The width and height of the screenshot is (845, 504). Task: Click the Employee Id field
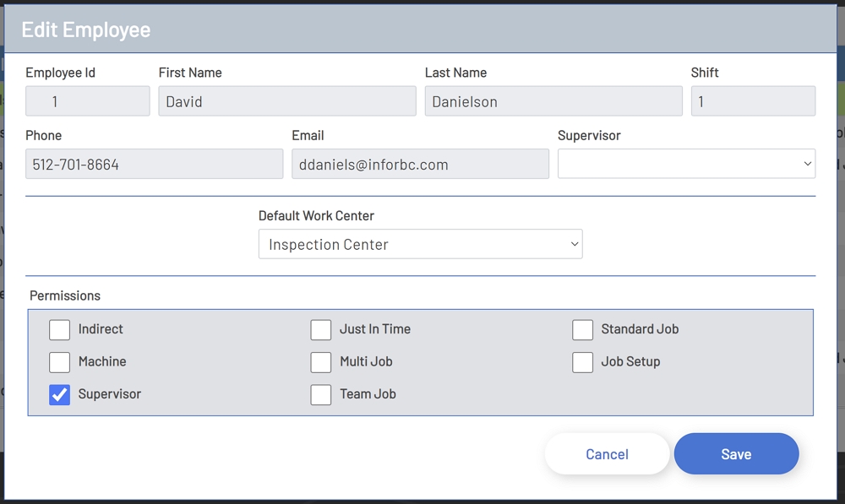(87, 101)
